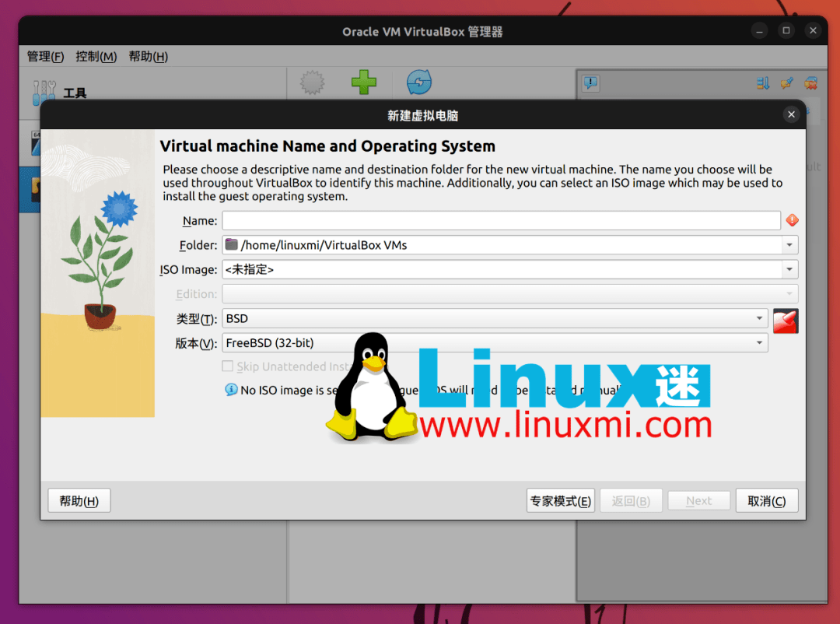The image size is (840, 624).
Task: Click the red warning icon beside Name field
Action: (792, 220)
